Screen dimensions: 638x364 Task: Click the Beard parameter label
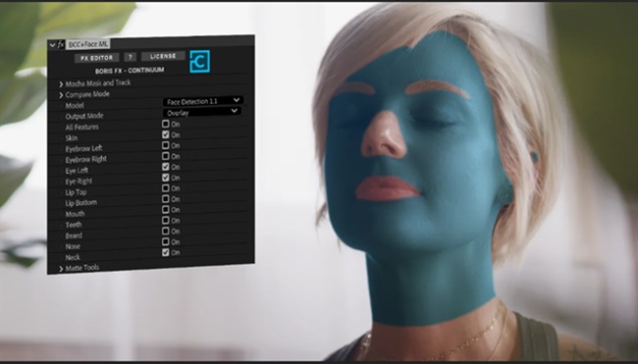(x=74, y=235)
